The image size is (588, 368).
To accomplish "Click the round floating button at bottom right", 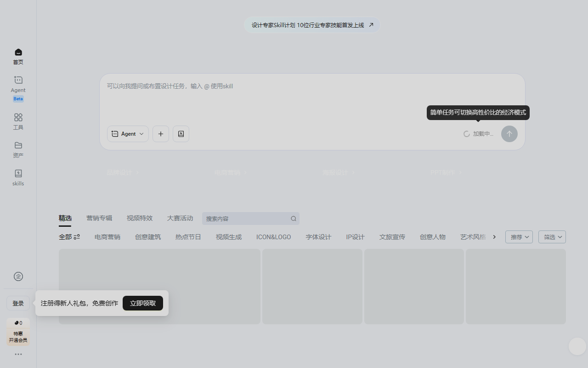I will pos(577,346).
